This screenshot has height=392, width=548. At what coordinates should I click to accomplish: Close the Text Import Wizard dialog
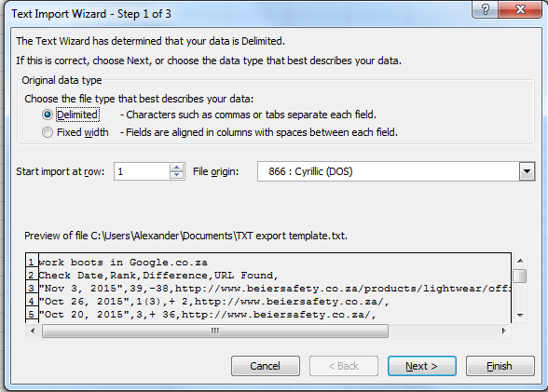coord(520,8)
